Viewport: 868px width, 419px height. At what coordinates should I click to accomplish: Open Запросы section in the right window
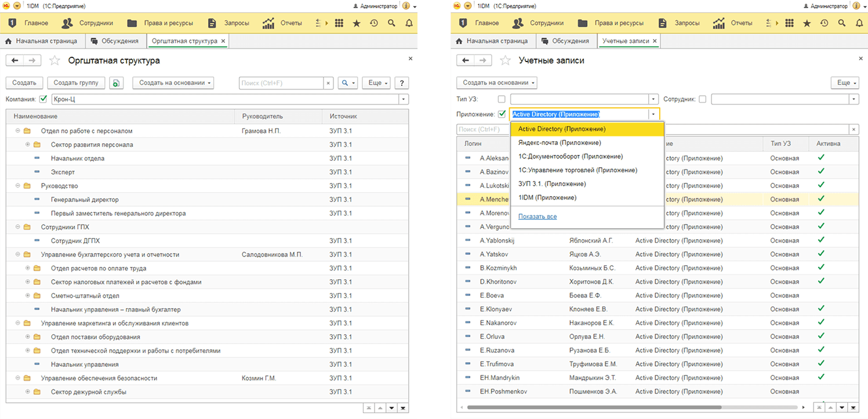tap(680, 23)
